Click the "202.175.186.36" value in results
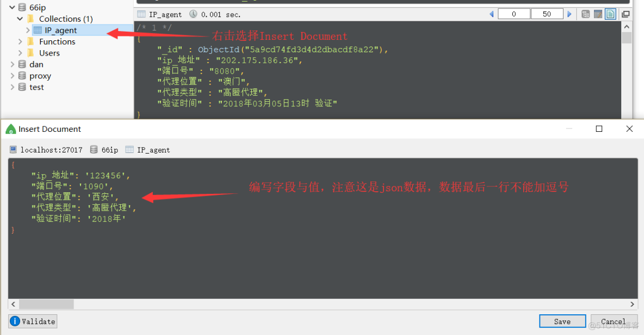This screenshot has height=335, width=644. point(257,60)
